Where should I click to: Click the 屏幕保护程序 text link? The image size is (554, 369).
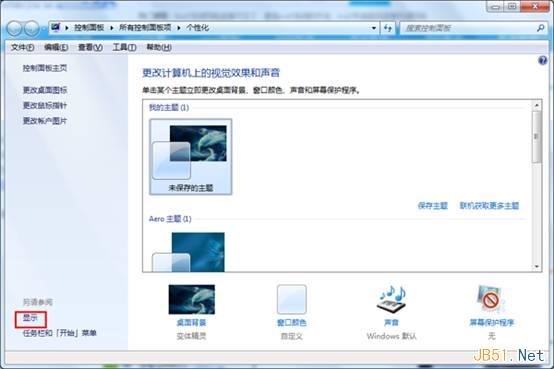point(491,323)
